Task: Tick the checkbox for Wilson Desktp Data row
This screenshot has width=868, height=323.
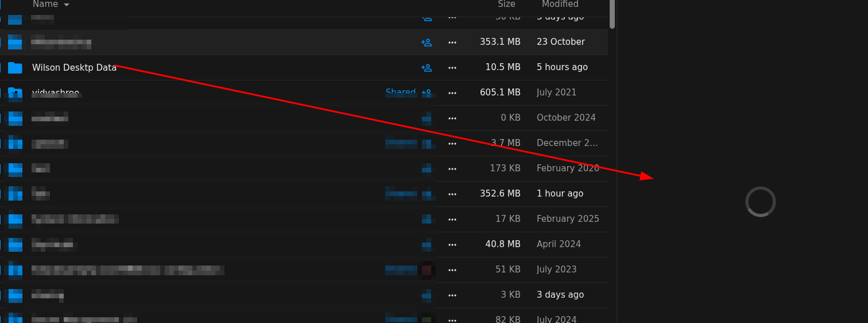Action: 1,68
